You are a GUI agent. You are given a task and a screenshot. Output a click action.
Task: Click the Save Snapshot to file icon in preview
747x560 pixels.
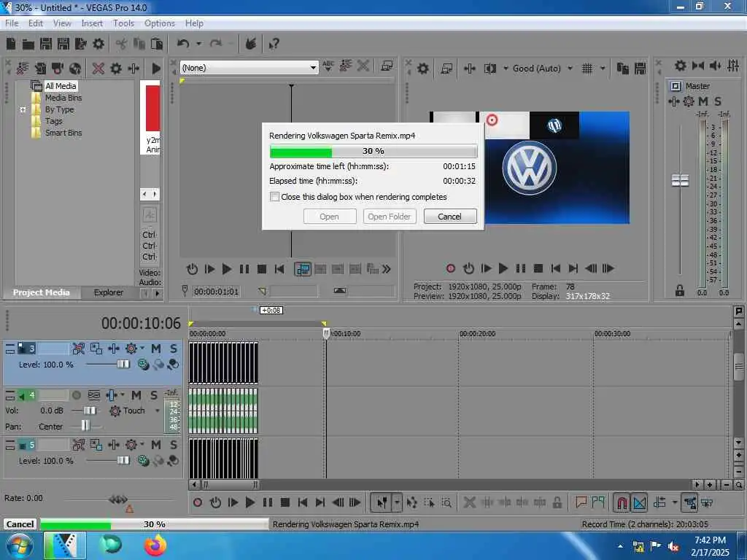click(x=640, y=69)
